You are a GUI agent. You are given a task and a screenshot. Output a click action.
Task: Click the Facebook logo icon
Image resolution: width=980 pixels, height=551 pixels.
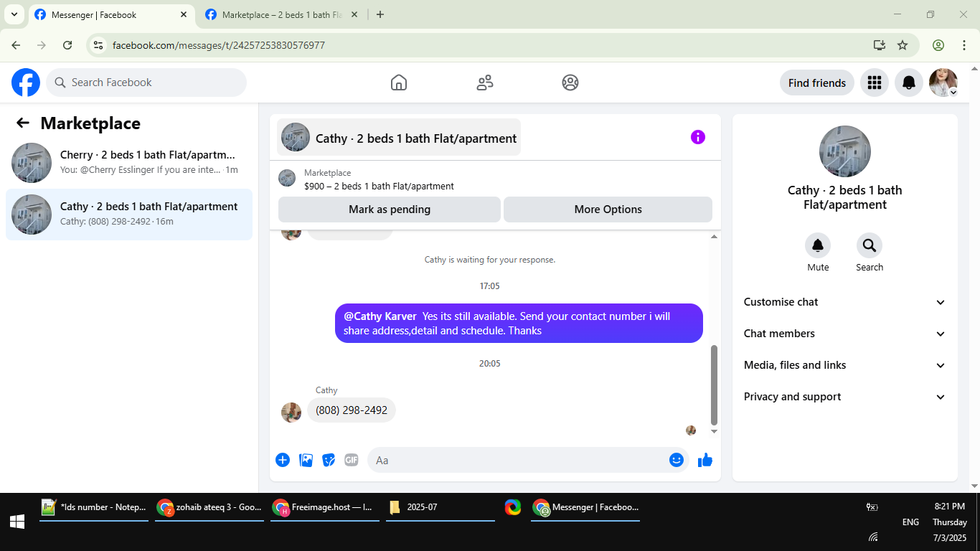pos(26,83)
